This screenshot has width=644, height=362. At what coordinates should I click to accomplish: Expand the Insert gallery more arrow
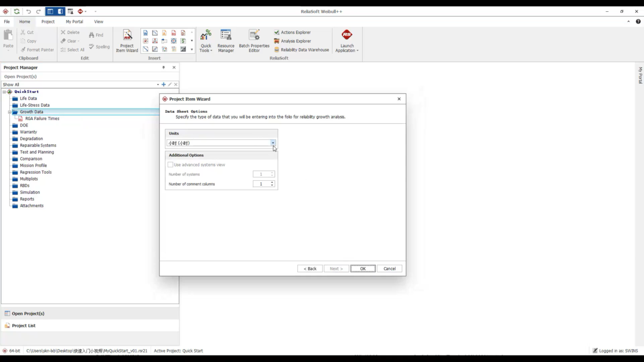click(192, 49)
